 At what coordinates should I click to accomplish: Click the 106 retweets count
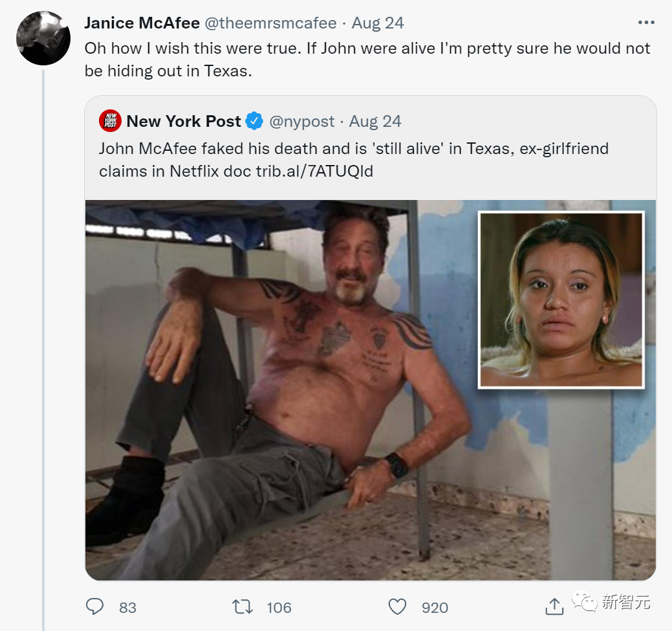click(x=279, y=607)
